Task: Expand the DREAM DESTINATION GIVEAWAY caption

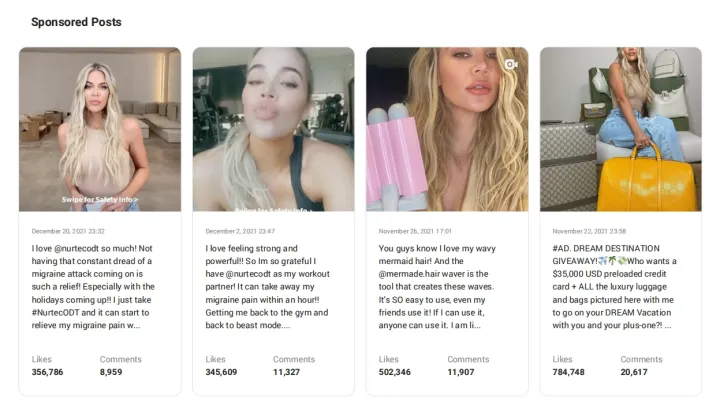Action: tap(614, 287)
